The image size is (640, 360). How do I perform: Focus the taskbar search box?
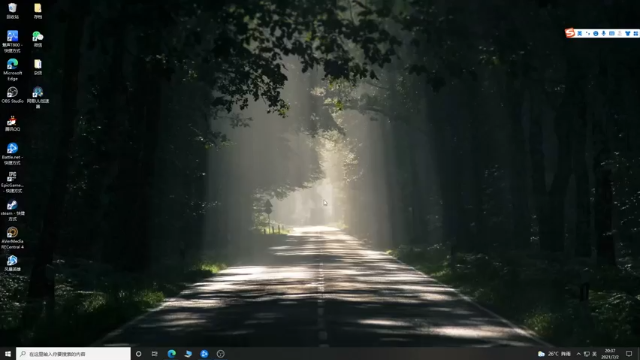tap(73, 354)
